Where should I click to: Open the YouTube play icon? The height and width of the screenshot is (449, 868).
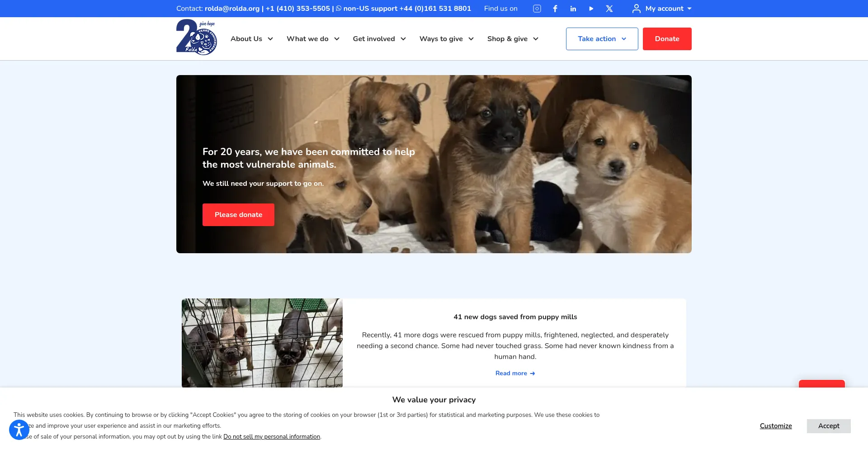tap(591, 9)
